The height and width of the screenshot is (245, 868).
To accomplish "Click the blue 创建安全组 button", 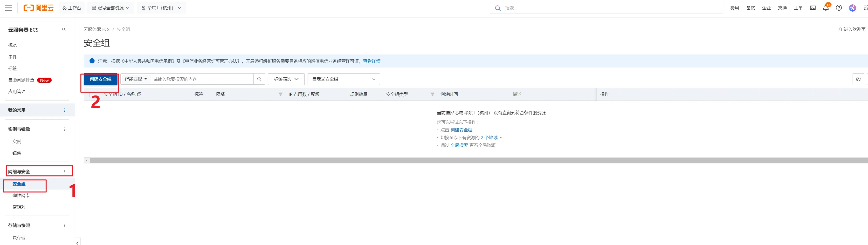I will (100, 79).
